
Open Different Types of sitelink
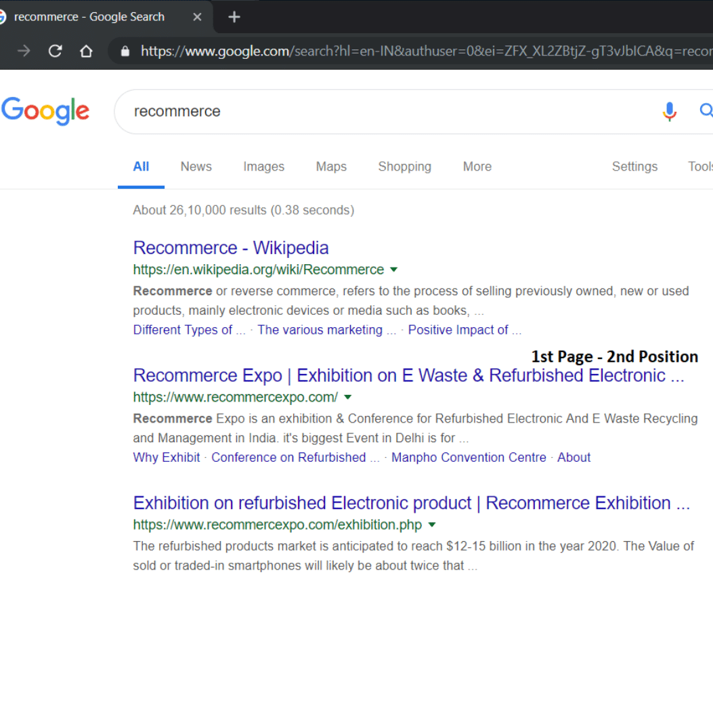pyautogui.click(x=190, y=330)
